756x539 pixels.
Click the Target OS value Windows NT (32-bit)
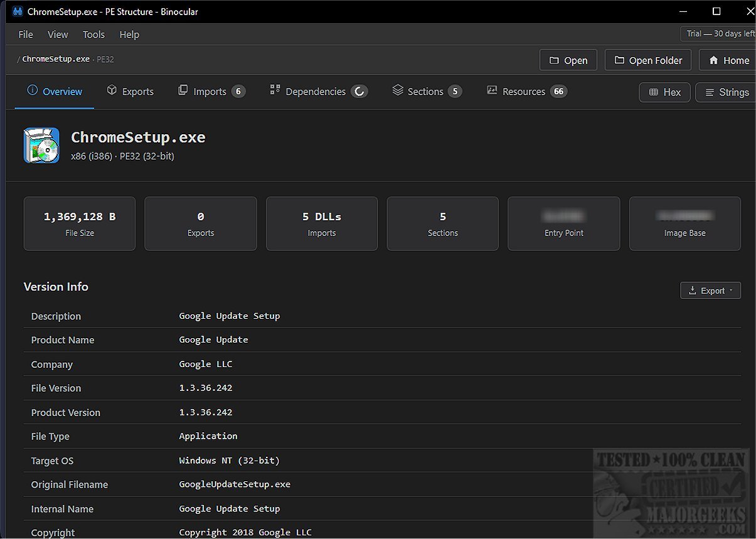pos(230,460)
